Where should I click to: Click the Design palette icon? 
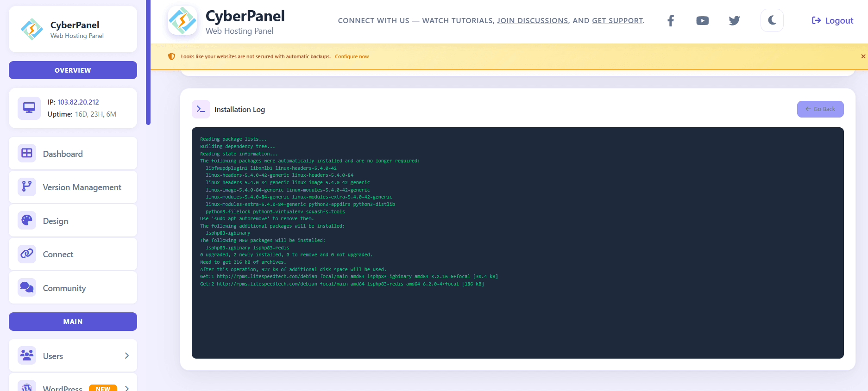(x=27, y=220)
